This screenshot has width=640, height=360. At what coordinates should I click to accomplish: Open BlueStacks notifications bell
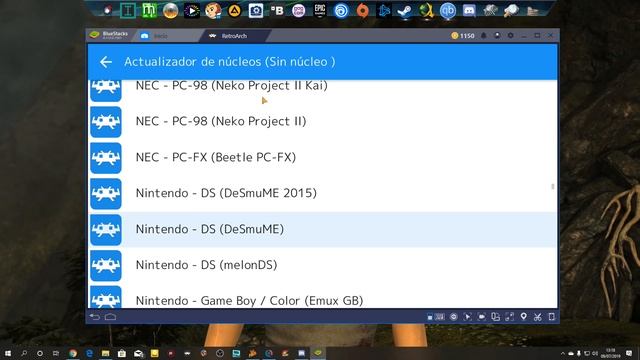[484, 36]
